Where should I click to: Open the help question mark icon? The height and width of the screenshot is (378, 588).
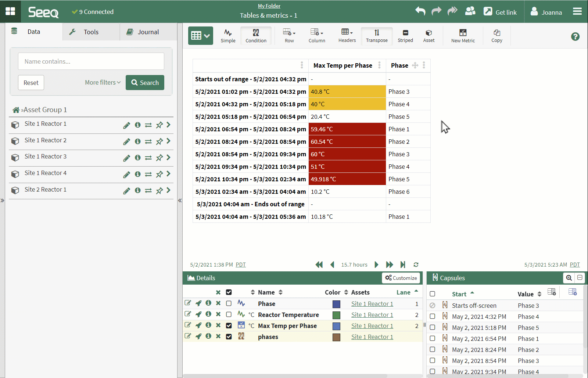coord(575,36)
